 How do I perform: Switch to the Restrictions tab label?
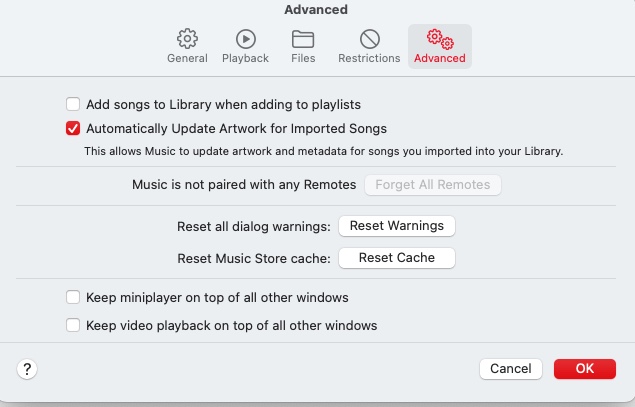point(370,58)
